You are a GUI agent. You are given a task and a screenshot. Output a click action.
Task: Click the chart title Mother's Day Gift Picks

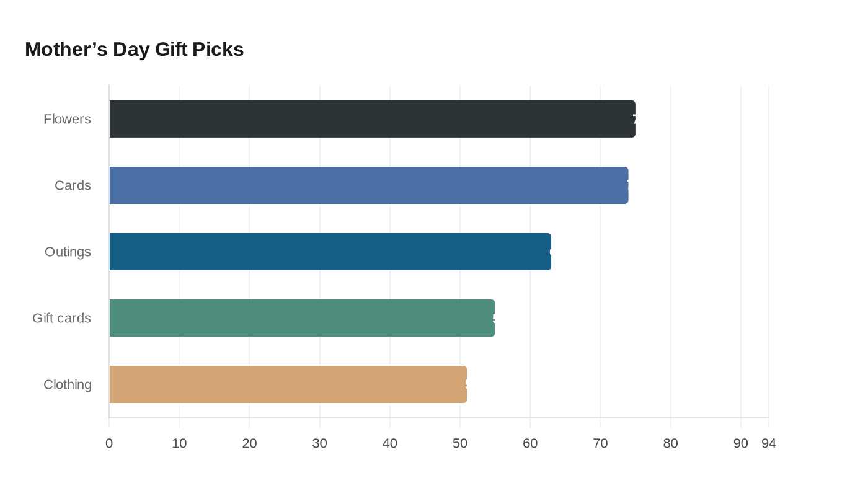click(135, 50)
